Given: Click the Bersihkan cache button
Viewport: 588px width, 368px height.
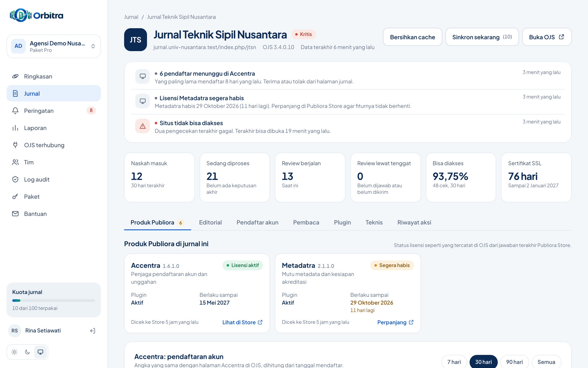Looking at the screenshot, I should point(413,37).
